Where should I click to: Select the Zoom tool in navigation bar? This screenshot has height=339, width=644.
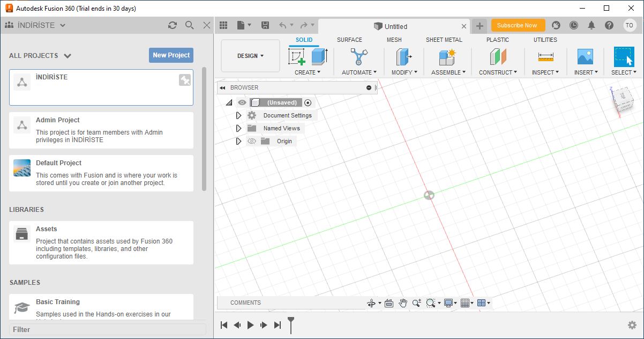(417, 303)
